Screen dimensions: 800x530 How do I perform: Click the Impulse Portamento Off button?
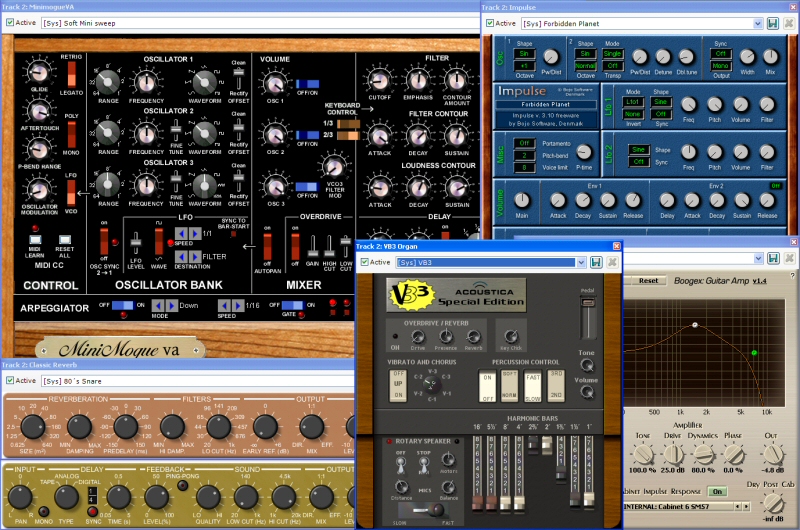point(524,143)
